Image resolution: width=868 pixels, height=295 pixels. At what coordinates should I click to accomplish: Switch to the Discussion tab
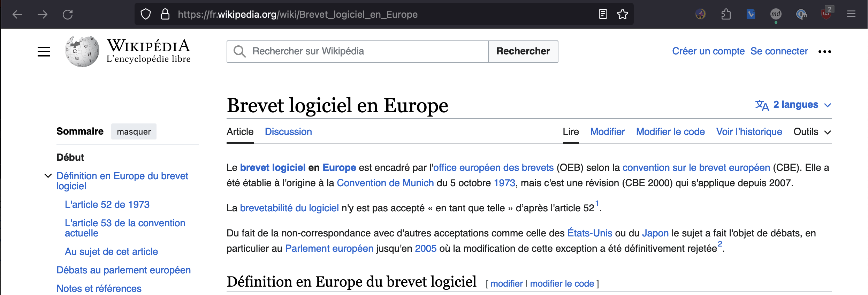(x=288, y=132)
